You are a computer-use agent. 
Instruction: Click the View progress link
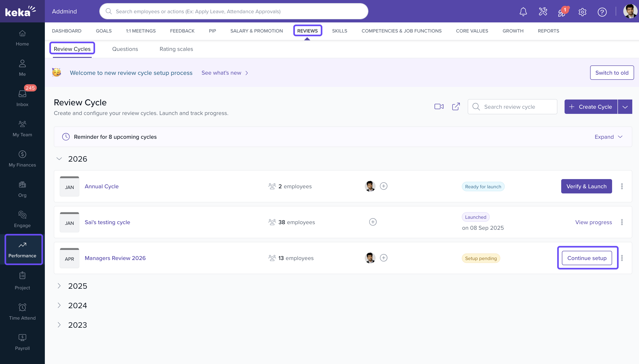(593, 222)
